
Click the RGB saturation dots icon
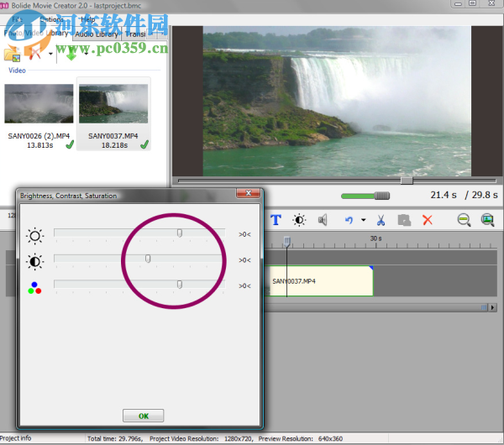point(34,288)
